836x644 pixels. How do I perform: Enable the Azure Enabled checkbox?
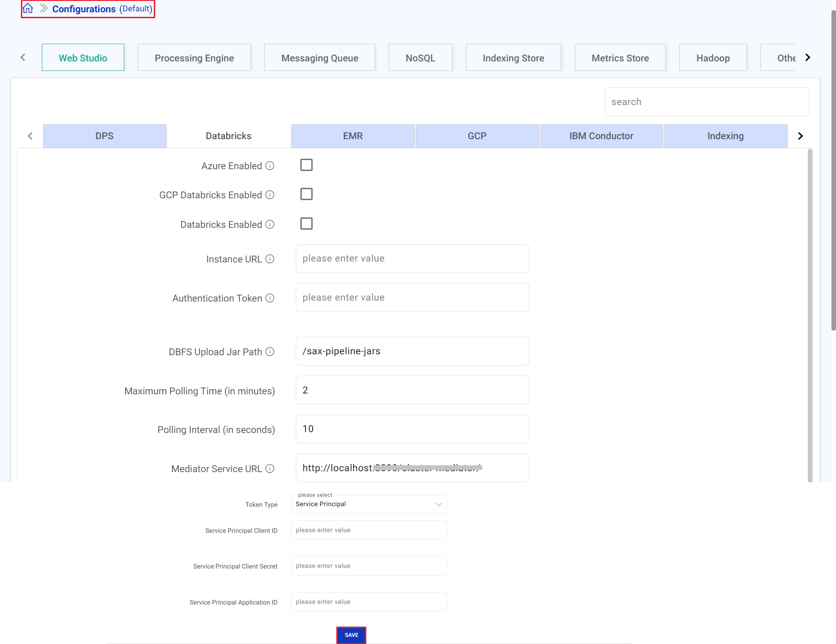pos(306,165)
